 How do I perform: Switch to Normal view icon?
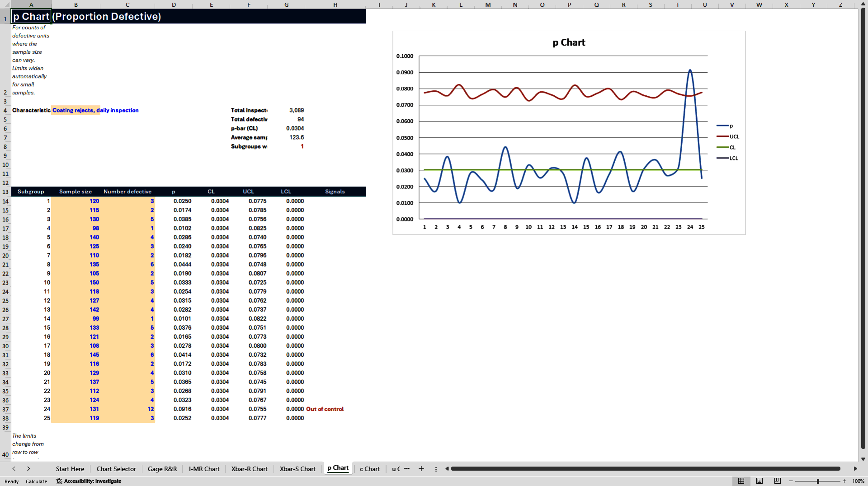[741, 481]
